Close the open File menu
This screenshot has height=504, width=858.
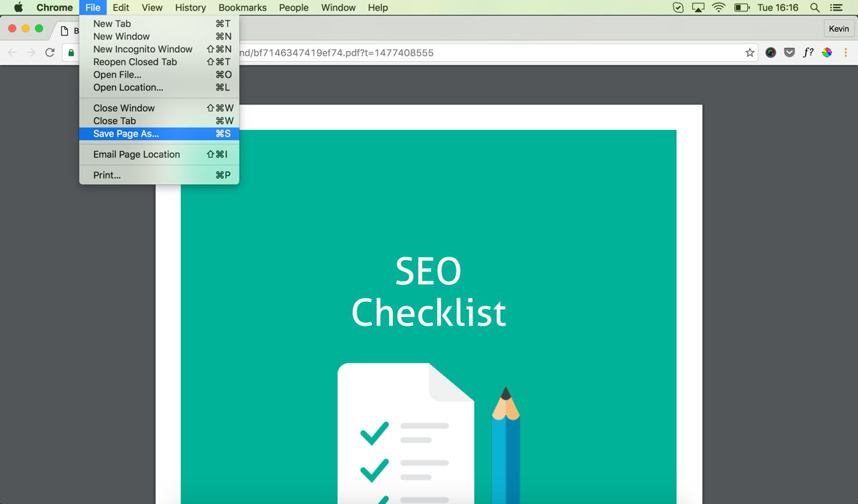pos(93,7)
